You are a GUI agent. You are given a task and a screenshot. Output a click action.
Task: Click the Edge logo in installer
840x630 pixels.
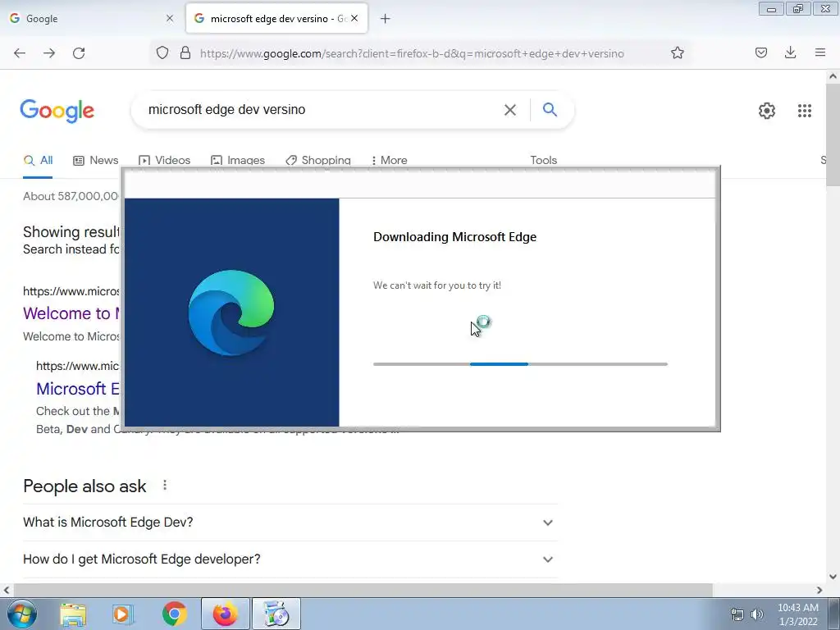click(231, 313)
